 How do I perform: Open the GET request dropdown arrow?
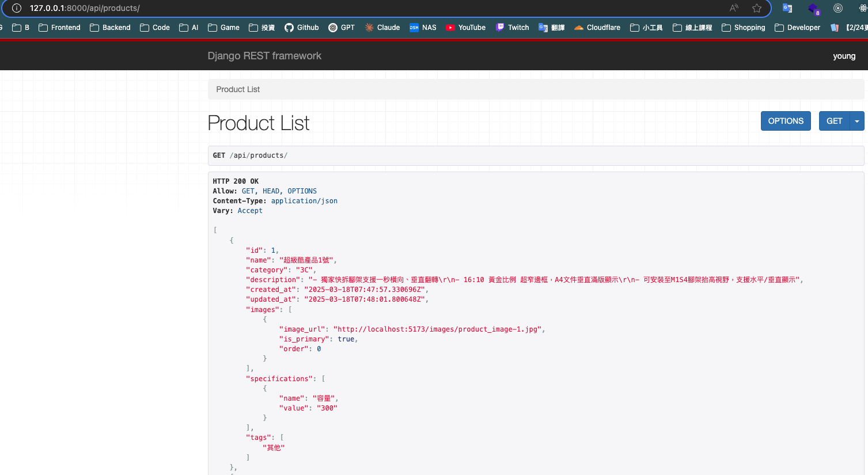(x=856, y=121)
